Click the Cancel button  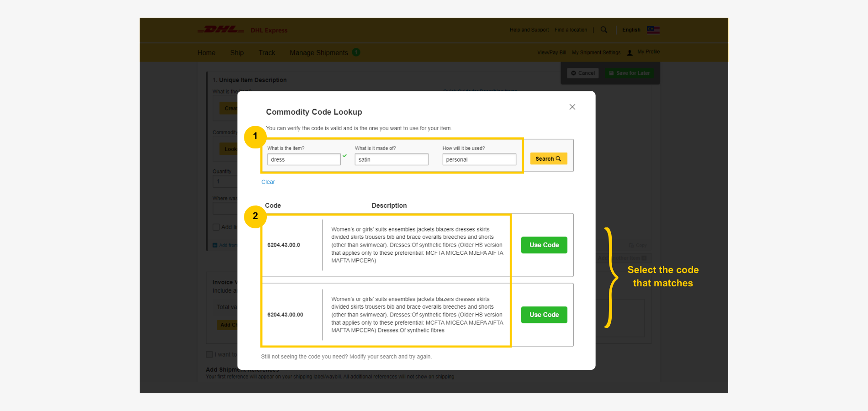(x=583, y=73)
